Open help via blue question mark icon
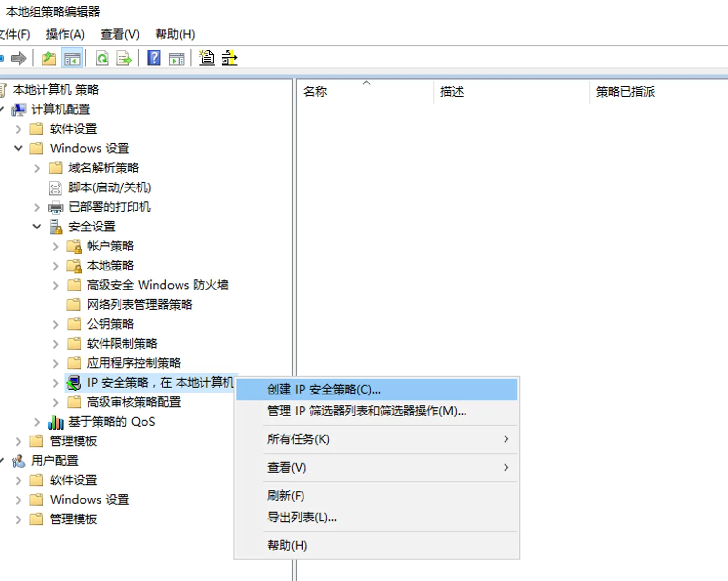The width and height of the screenshot is (728, 581). (154, 59)
